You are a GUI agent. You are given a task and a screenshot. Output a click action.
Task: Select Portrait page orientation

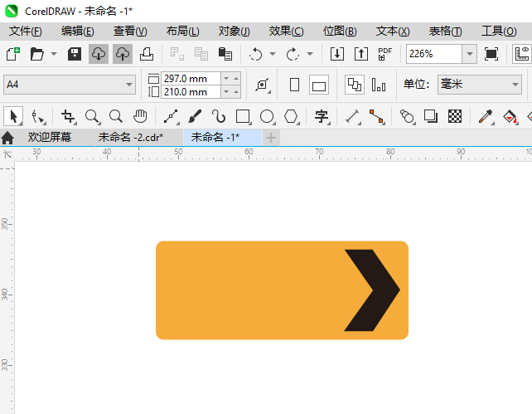click(x=294, y=85)
